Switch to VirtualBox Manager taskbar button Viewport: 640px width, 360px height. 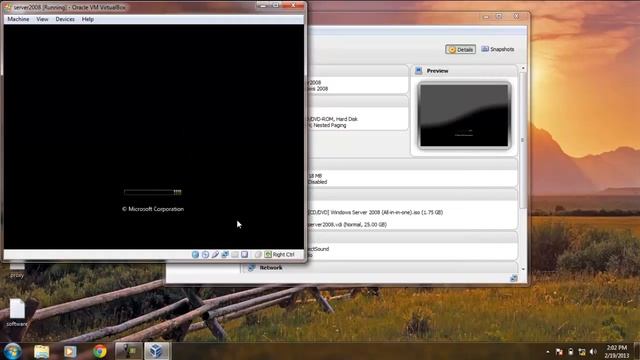(156, 351)
